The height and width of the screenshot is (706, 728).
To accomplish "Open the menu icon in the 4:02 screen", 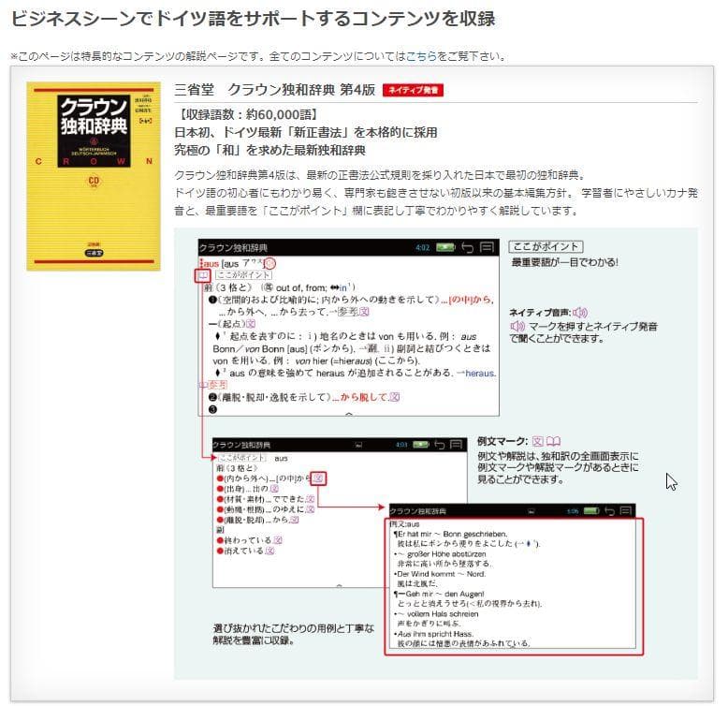I will click(x=487, y=247).
